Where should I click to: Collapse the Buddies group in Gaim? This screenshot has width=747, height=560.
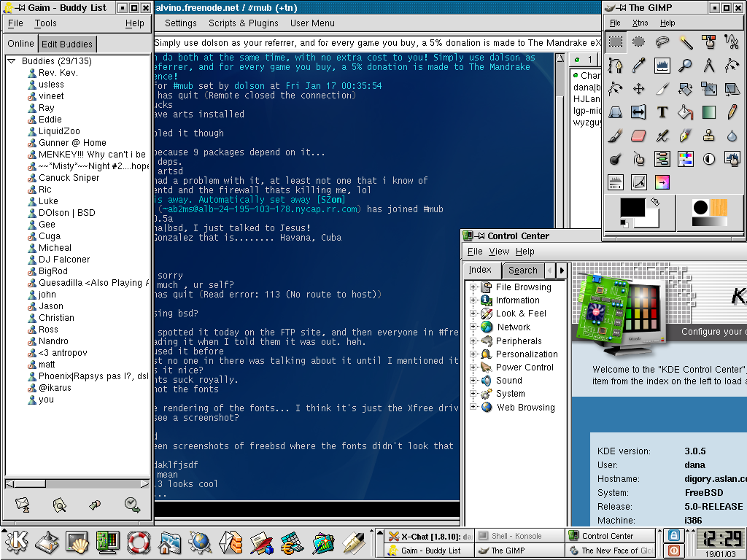coord(12,61)
